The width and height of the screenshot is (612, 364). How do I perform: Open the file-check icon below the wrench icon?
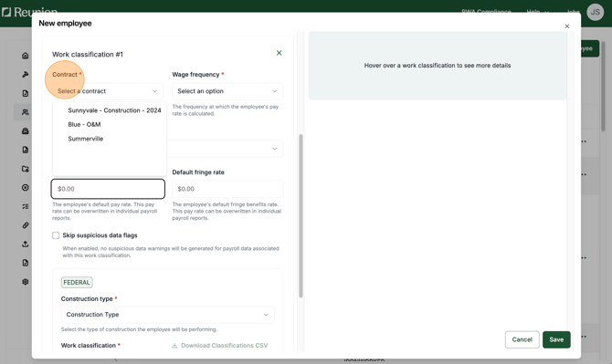coord(26,93)
